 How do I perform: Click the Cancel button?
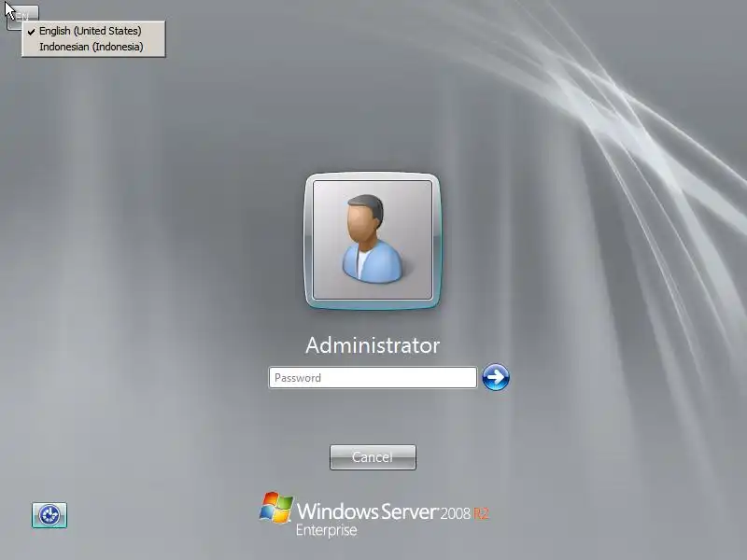pyautogui.click(x=373, y=457)
